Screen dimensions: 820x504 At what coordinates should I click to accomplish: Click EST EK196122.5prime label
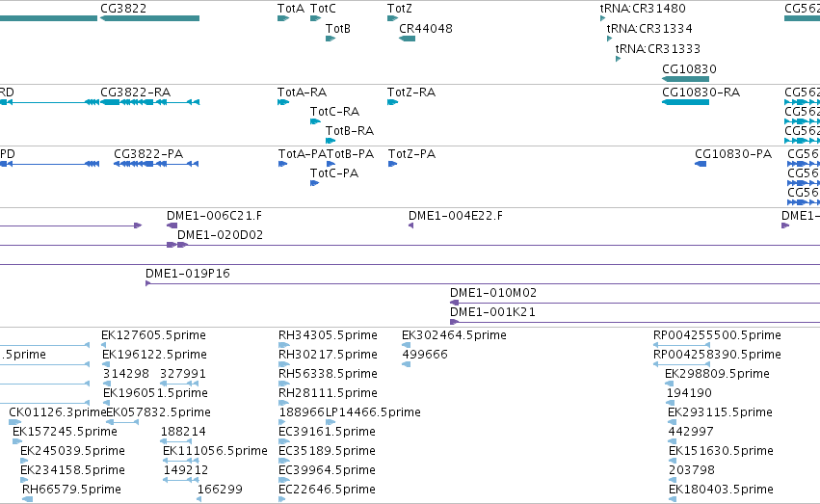pyautogui.click(x=155, y=355)
